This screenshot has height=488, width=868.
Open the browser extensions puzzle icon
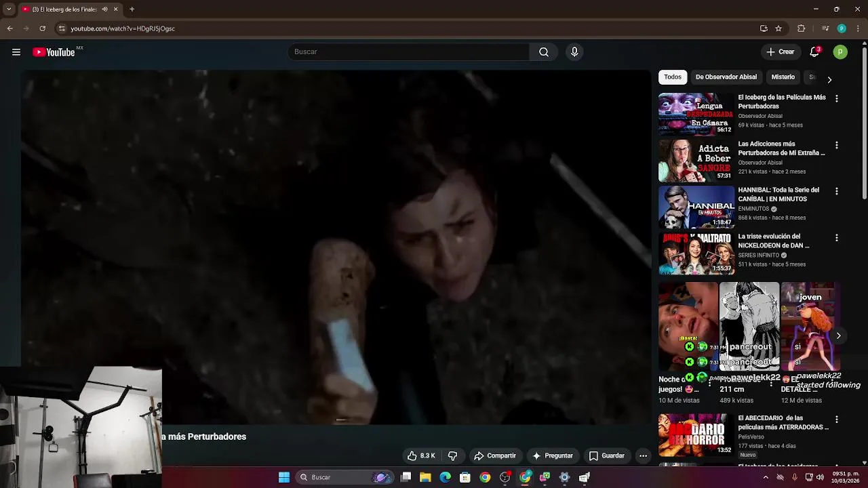[801, 28]
